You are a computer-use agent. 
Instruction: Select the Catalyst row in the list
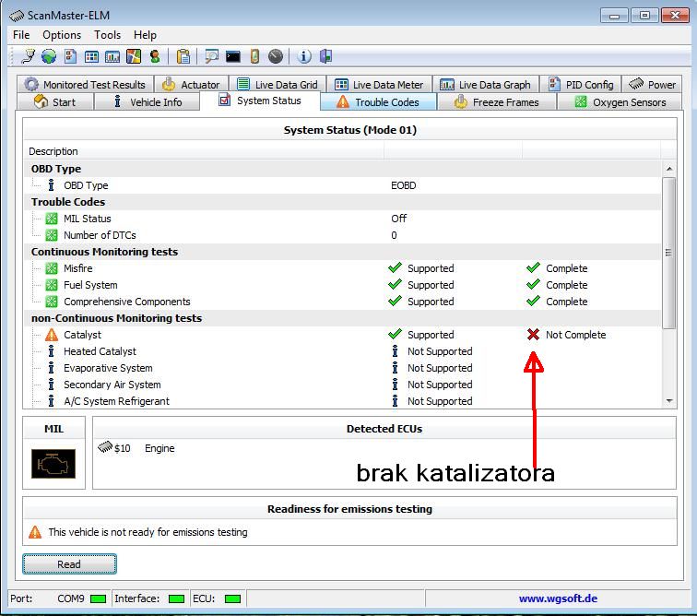(82, 335)
